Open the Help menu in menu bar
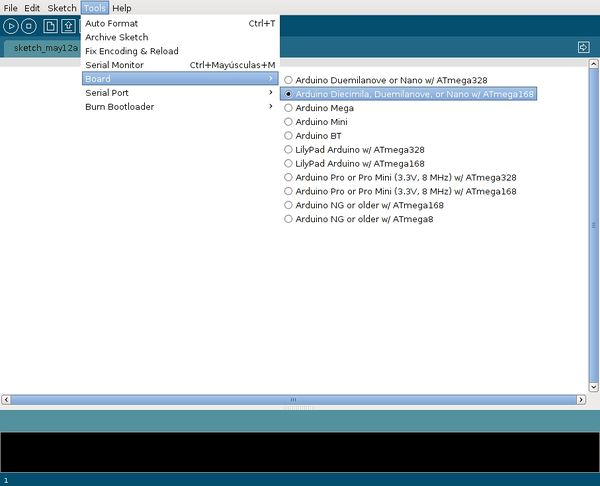Viewport: 600px width, 486px height. (121, 8)
